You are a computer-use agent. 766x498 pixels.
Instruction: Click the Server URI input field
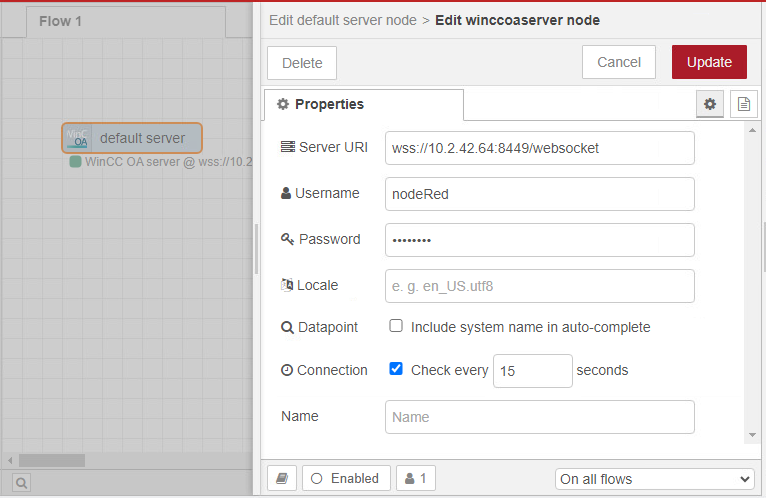coord(539,147)
